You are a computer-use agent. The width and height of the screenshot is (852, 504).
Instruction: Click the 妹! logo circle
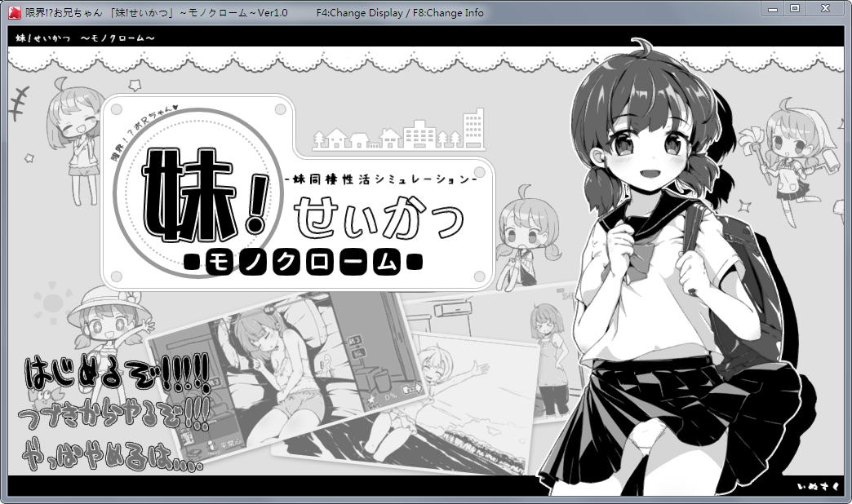[x=199, y=192]
